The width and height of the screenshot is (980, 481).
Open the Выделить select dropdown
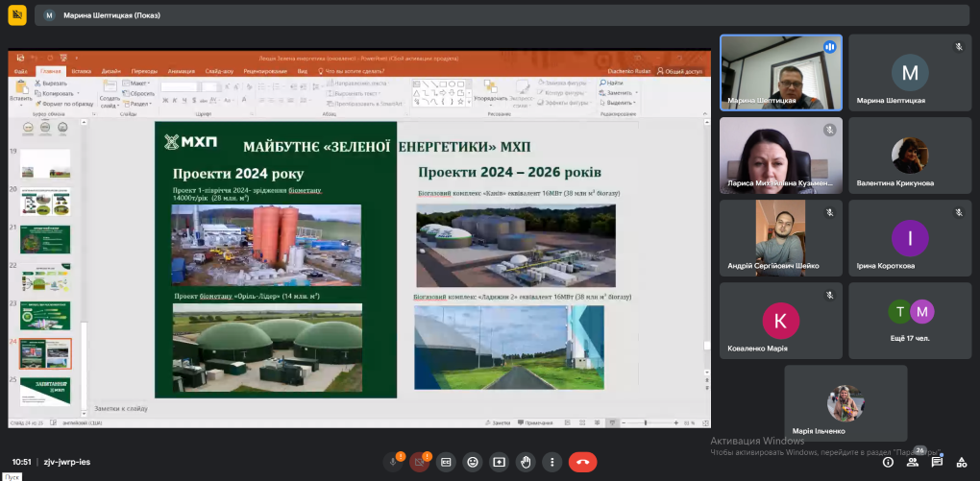(x=634, y=103)
